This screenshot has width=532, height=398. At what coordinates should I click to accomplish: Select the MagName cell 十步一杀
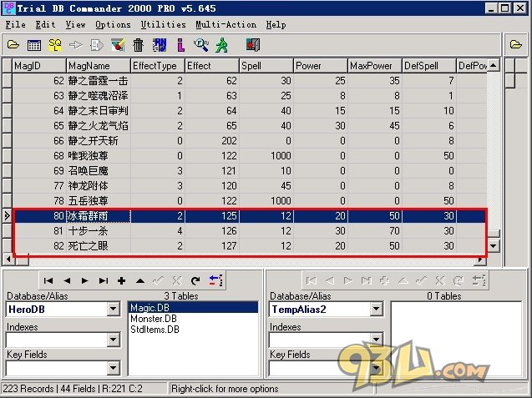(99, 231)
